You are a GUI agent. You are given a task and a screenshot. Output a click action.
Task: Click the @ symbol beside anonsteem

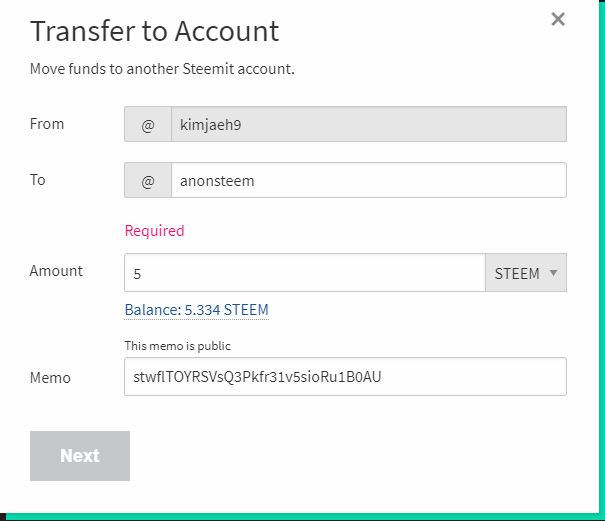[148, 181]
